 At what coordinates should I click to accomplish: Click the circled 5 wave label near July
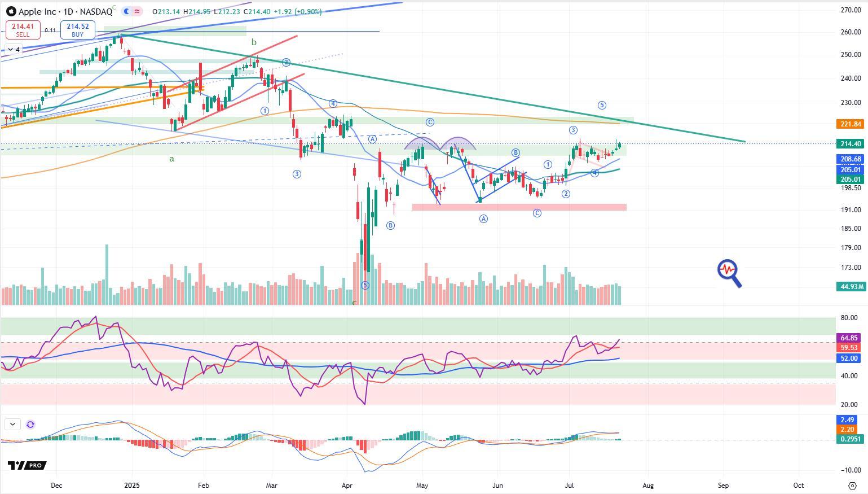click(602, 105)
